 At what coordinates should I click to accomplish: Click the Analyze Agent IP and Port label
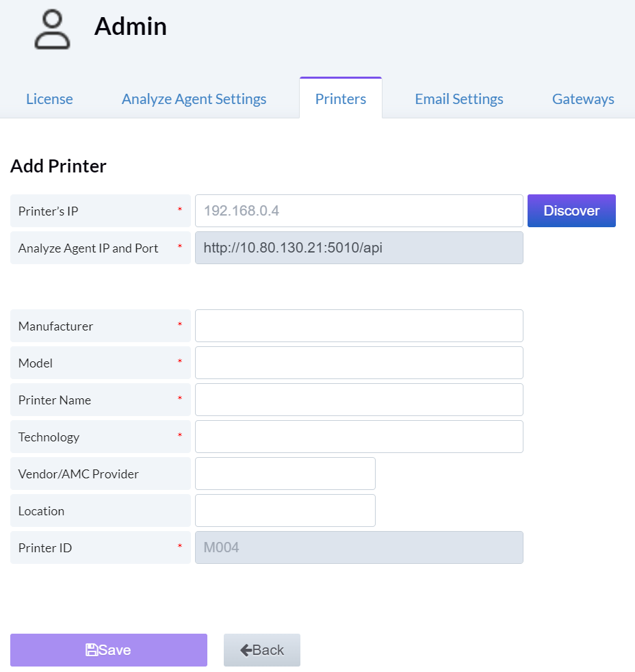[88, 248]
